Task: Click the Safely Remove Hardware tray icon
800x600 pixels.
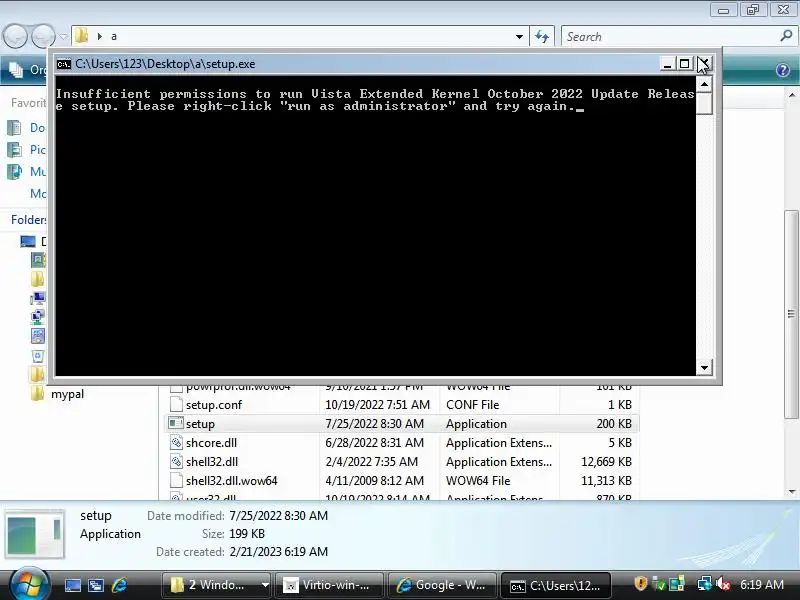Action: pyautogui.click(x=659, y=584)
